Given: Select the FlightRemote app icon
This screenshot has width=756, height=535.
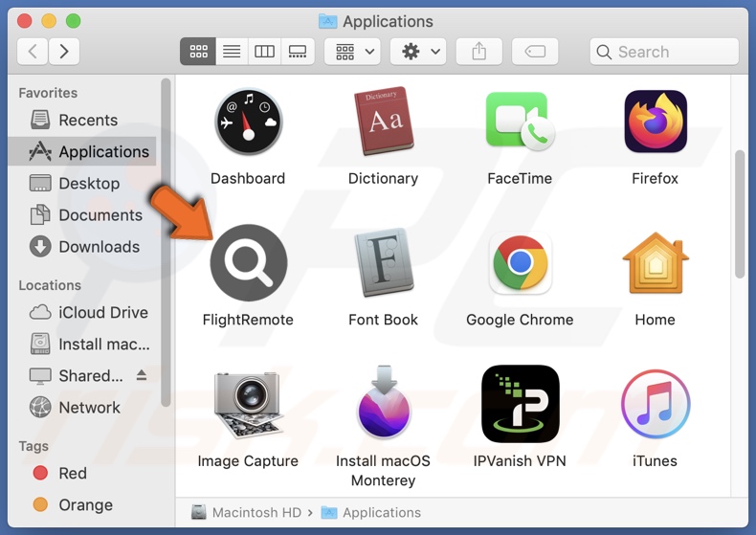Looking at the screenshot, I should click(x=248, y=262).
